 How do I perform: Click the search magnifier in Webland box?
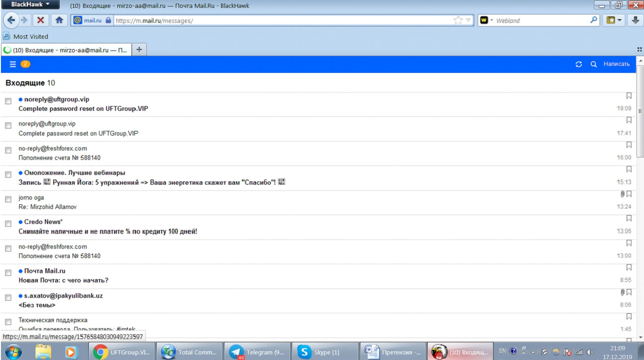pyautogui.click(x=594, y=21)
